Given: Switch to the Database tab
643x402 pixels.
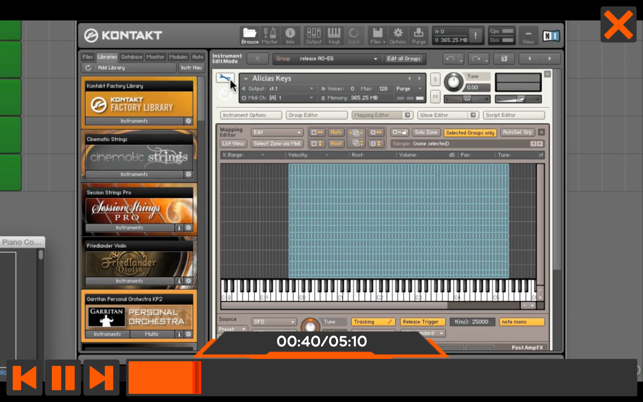Looking at the screenshot, I should pyautogui.click(x=132, y=57).
